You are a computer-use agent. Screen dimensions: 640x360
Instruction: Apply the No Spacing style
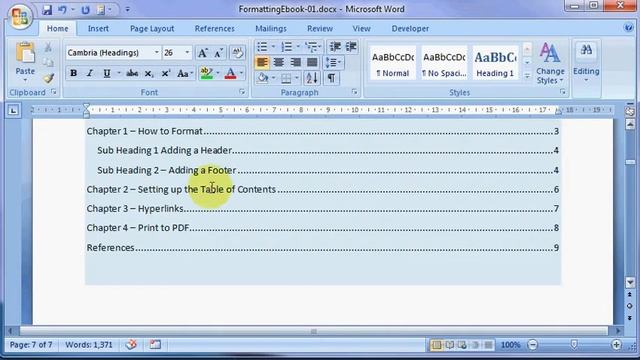(444, 63)
